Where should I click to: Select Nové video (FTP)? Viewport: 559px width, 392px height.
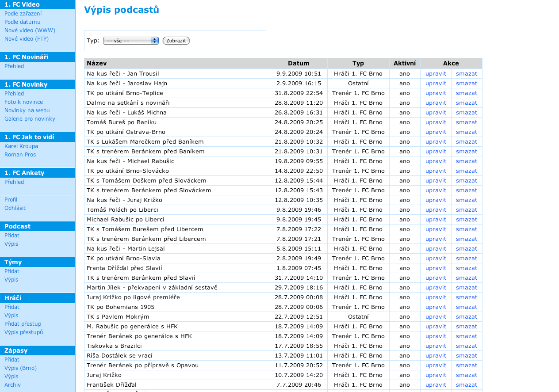(x=27, y=39)
